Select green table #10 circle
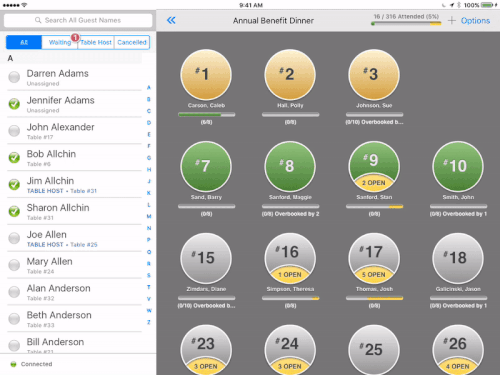The image size is (500, 375). pyautogui.click(x=458, y=166)
